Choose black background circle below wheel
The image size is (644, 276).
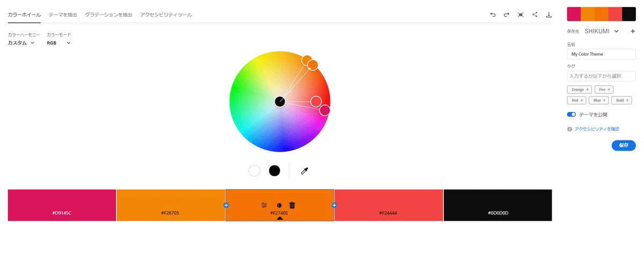coord(274,170)
